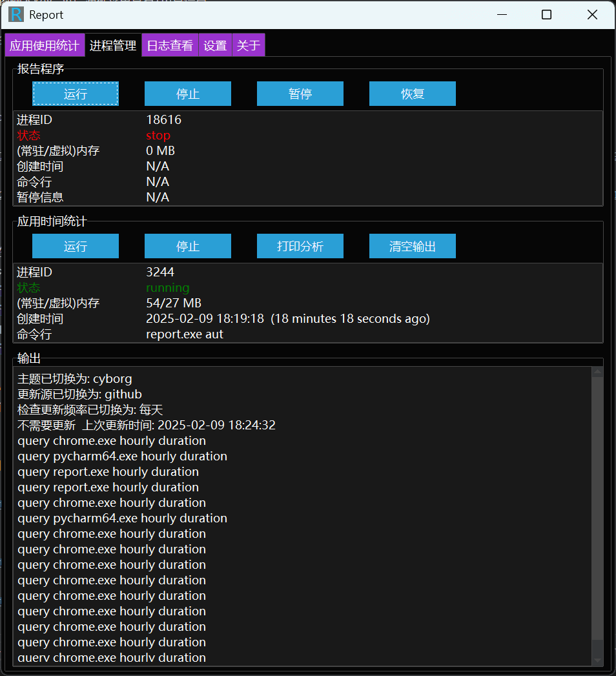Screen dimensions: 616x676
Task: Click the output panel's vertical scrollbar thumb
Action: coord(597,504)
